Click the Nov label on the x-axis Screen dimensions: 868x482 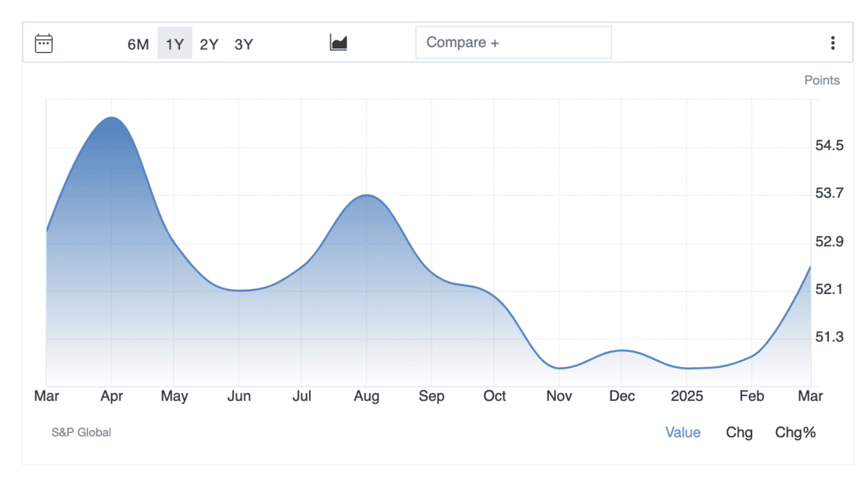click(559, 396)
